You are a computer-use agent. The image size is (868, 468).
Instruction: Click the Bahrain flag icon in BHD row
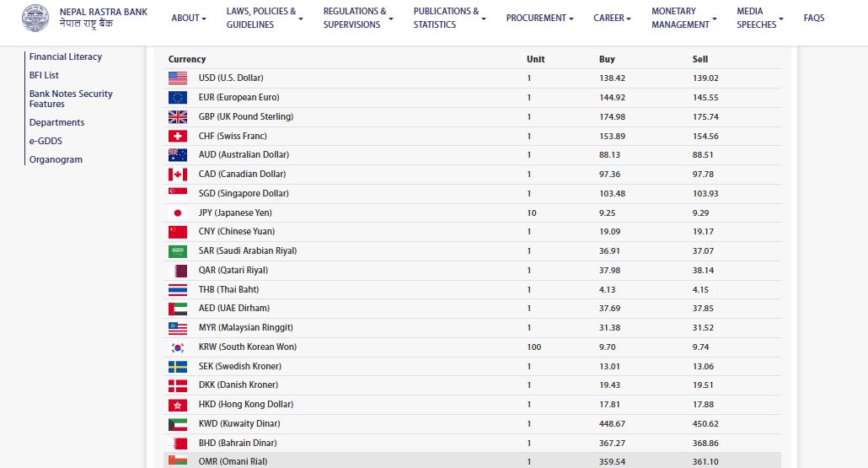[178, 443]
